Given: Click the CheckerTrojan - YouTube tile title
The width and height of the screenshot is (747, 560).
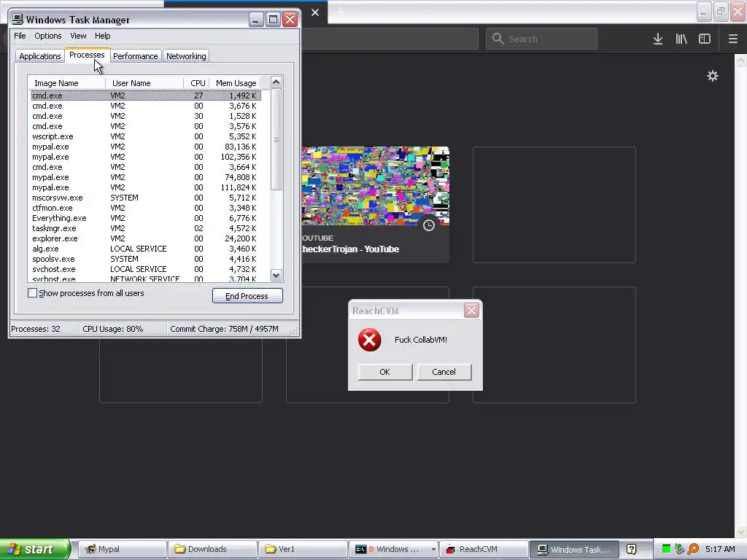Looking at the screenshot, I should pyautogui.click(x=351, y=249).
